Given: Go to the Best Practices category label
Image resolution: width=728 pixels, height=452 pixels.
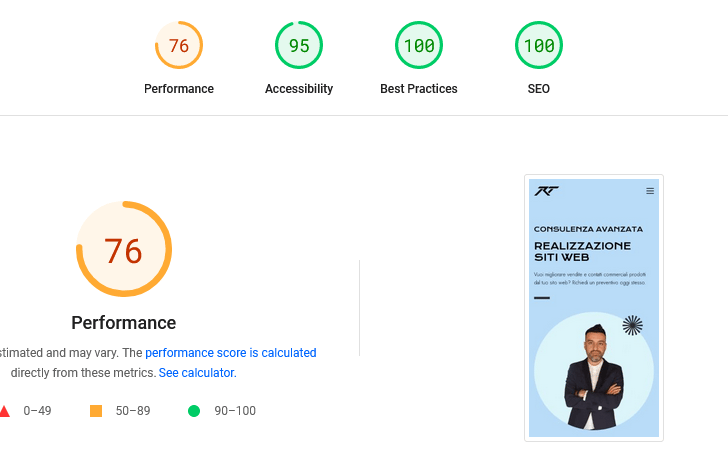Looking at the screenshot, I should point(419,89).
